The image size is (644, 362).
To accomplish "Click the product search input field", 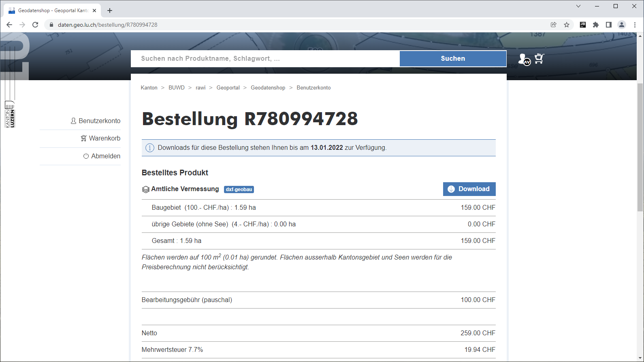I will [265, 59].
